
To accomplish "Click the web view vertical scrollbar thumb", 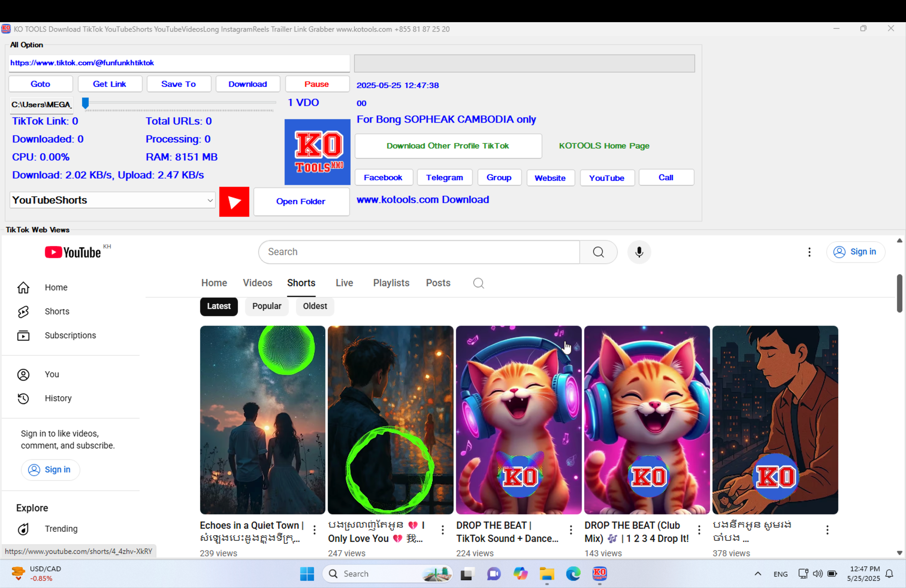I will pos(899,293).
